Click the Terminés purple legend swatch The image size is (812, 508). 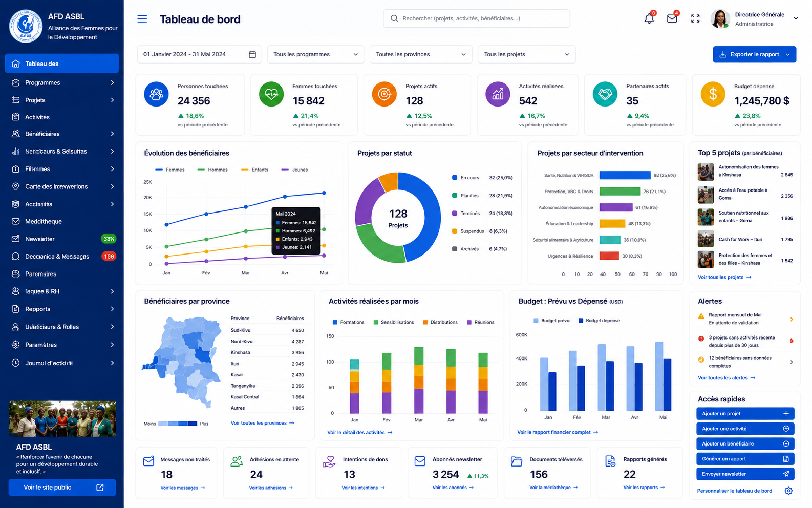455,214
